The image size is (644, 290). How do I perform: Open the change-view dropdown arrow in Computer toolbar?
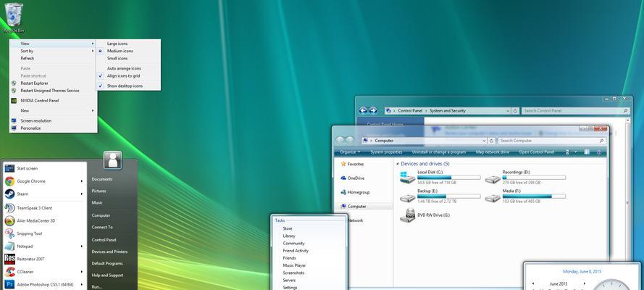(576, 152)
